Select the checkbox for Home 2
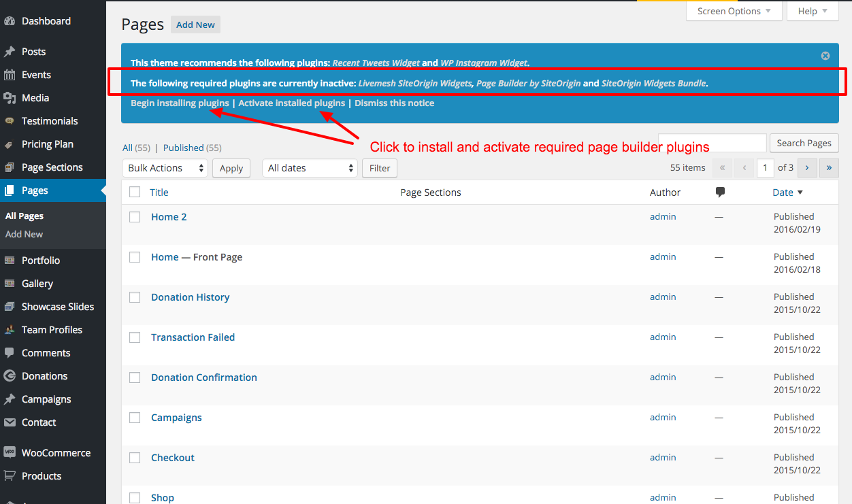 (134, 216)
